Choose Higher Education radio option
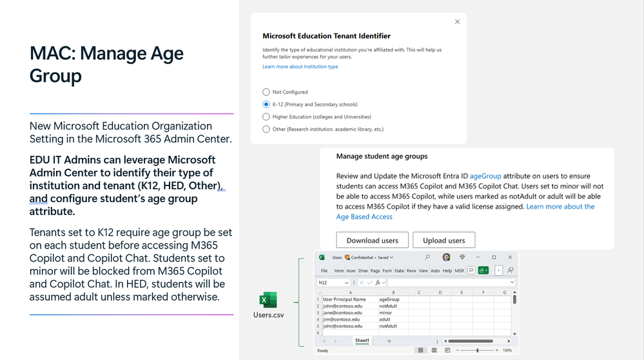Image resolution: width=644 pixels, height=360 pixels. coord(266,117)
